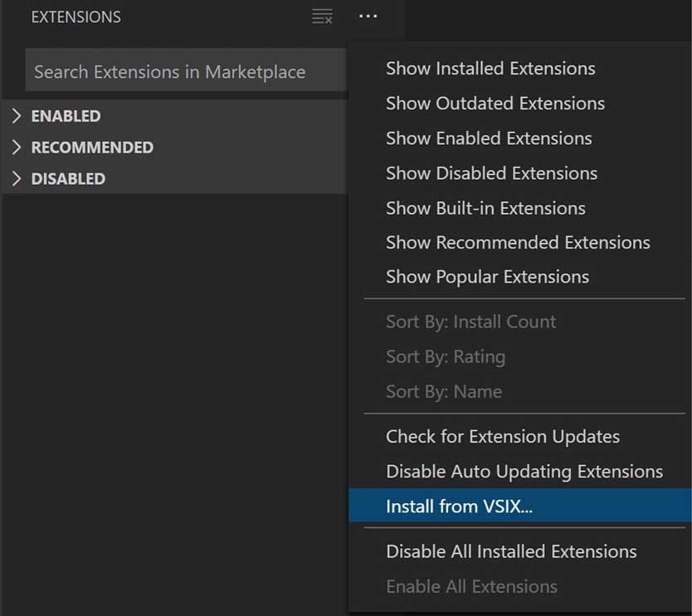Click Sort By: Rating option
The width and height of the screenshot is (692, 616).
520,357
